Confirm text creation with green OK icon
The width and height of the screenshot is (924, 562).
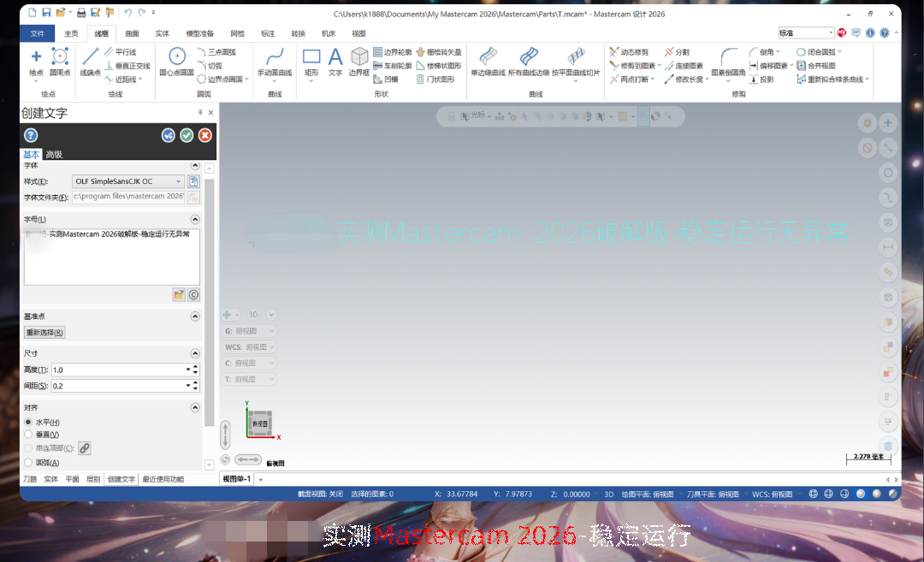pyautogui.click(x=187, y=135)
